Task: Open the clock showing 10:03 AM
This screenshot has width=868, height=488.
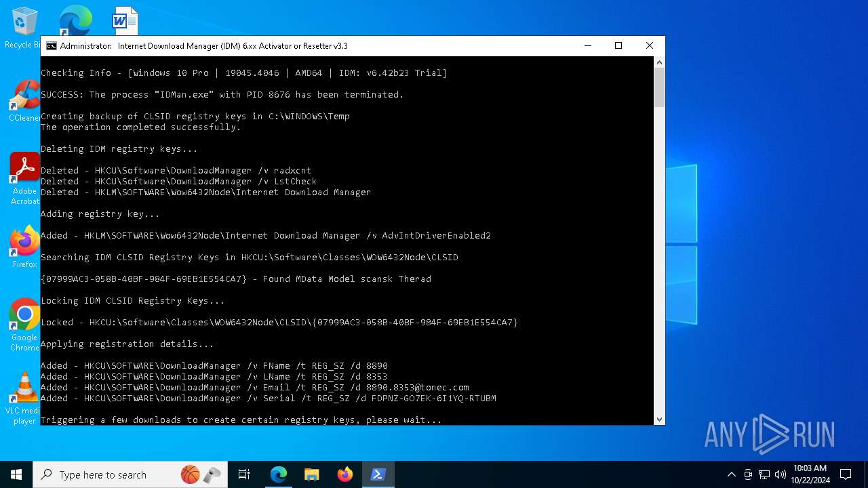Action: (810, 474)
